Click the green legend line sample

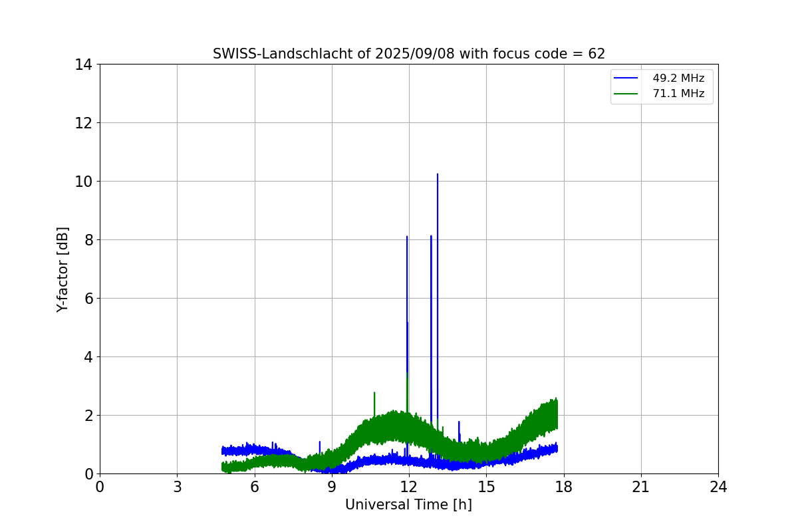click(626, 94)
